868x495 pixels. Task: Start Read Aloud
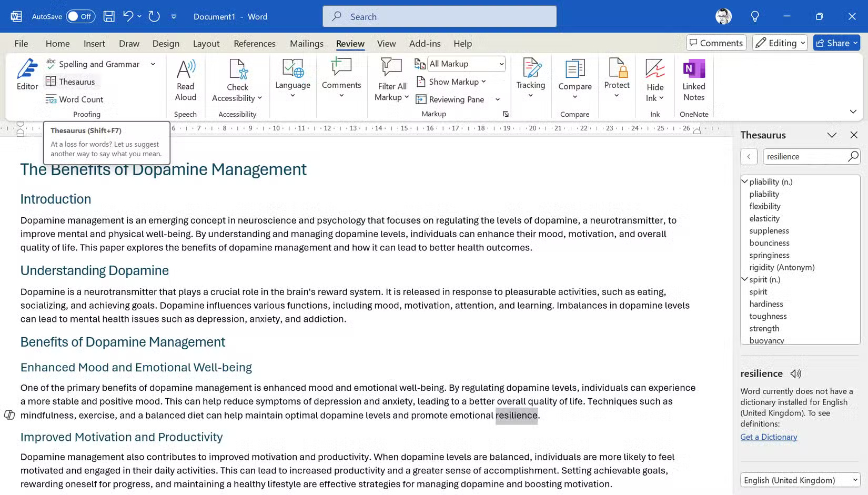(185, 79)
